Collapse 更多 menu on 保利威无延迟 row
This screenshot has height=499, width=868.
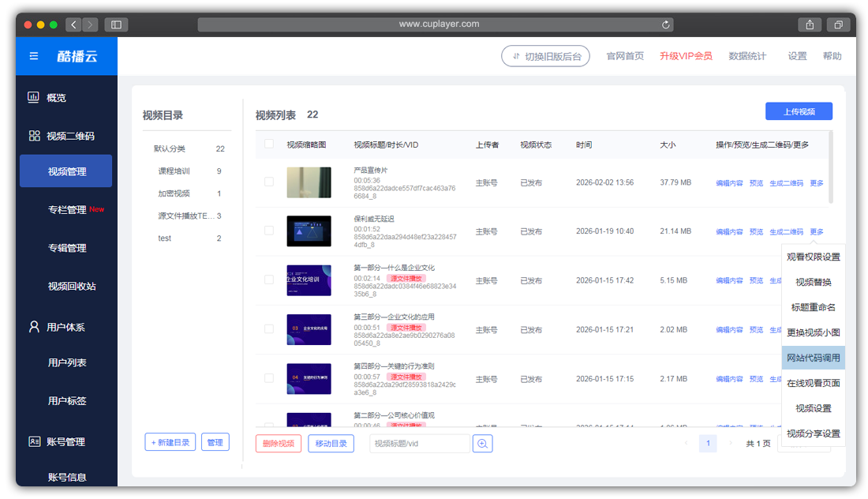[x=817, y=232]
